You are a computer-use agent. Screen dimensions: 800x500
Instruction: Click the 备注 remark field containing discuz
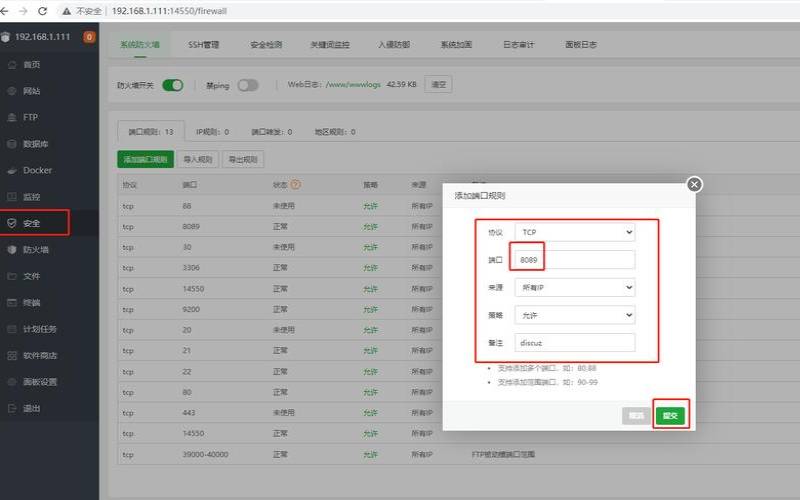click(574, 342)
